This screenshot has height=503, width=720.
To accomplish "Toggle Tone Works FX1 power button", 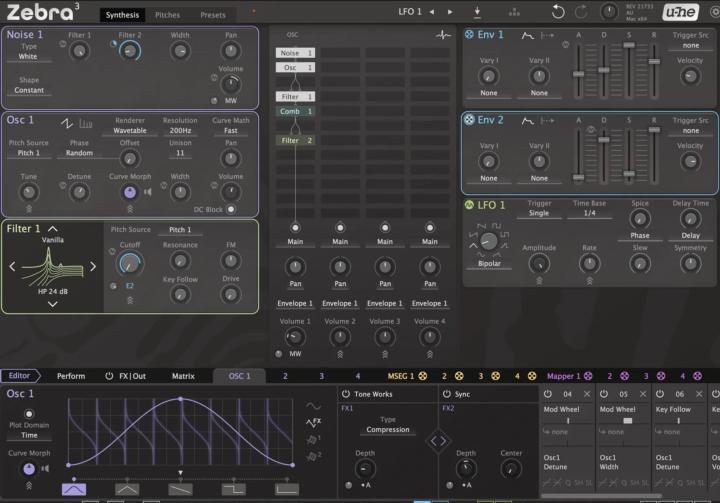I will 346,394.
